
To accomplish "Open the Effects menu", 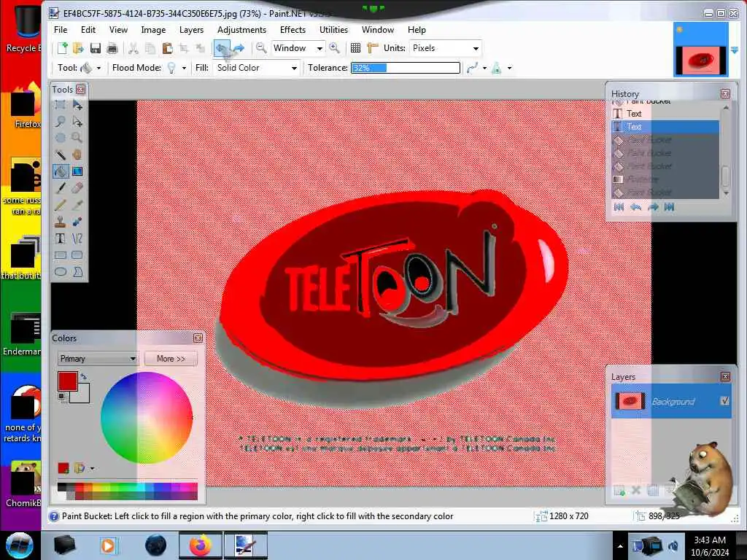I will (x=293, y=29).
